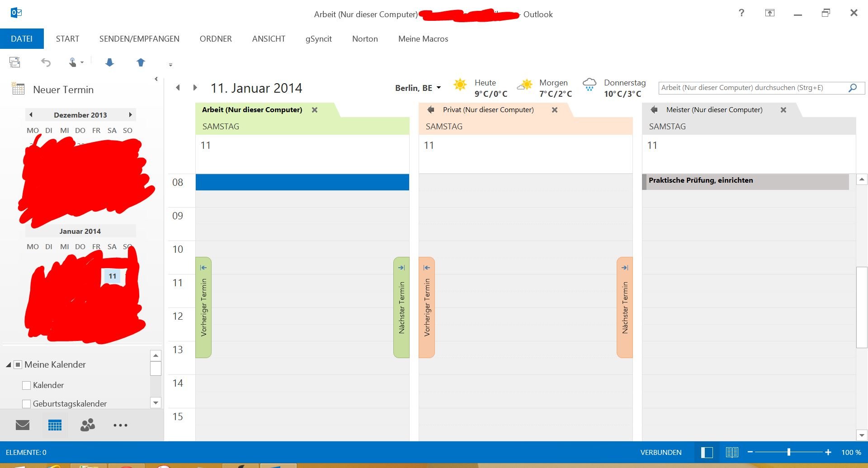Click the blue down arrow icon
Viewport: 868px width, 468px height.
109,62
